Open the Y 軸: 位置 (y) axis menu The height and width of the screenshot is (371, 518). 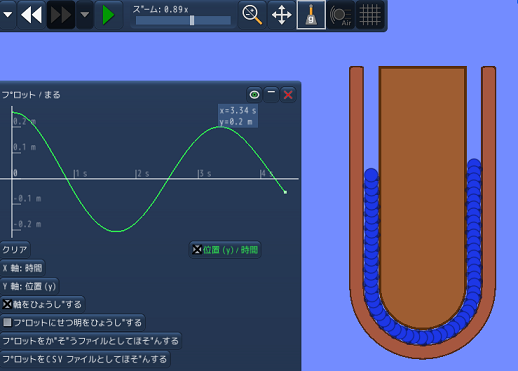(x=29, y=286)
